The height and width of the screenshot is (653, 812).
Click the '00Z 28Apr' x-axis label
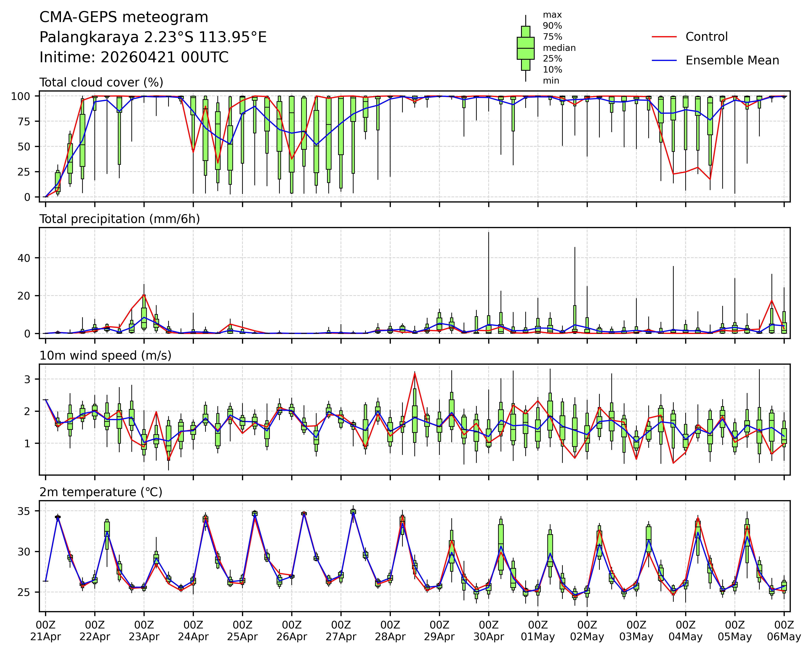tap(390, 631)
